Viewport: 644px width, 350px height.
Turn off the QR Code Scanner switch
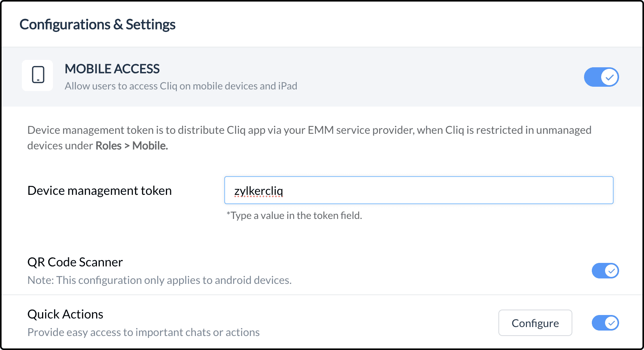point(605,271)
